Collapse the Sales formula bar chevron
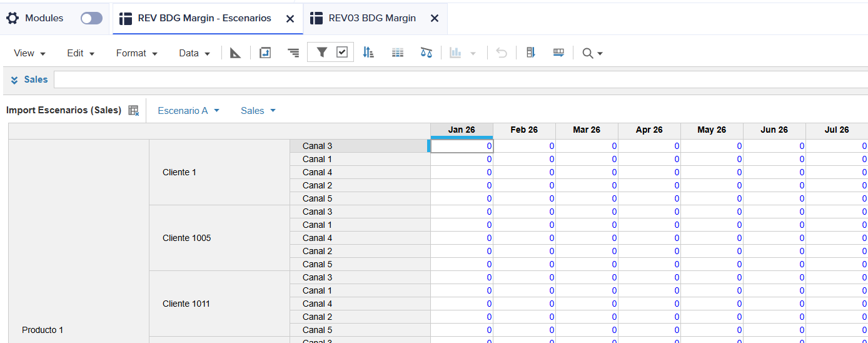 (x=14, y=80)
